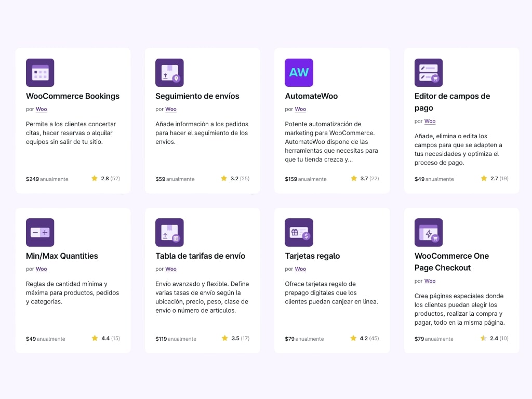Select the Tabla de tarifas de envío icon

click(169, 232)
